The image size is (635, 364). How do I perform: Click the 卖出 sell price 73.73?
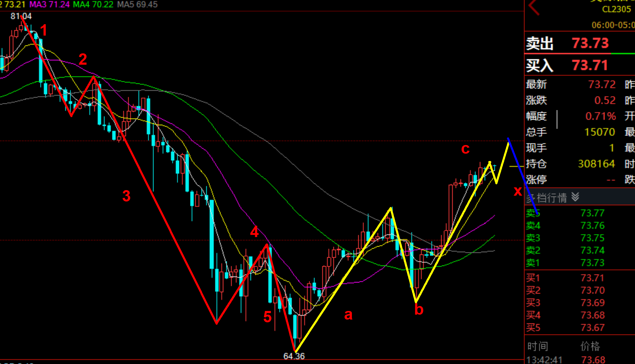(590, 43)
